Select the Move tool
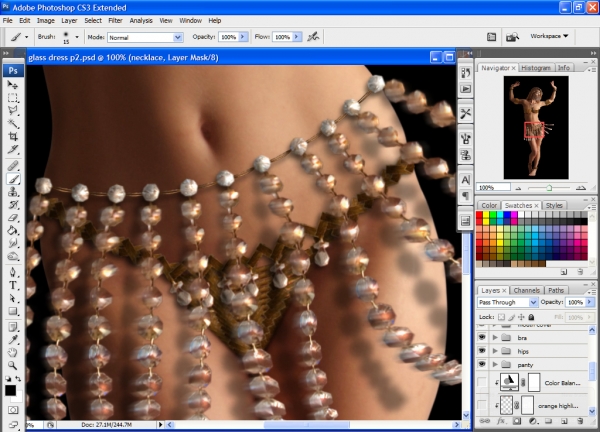This screenshot has width=600, height=432. click(13, 85)
